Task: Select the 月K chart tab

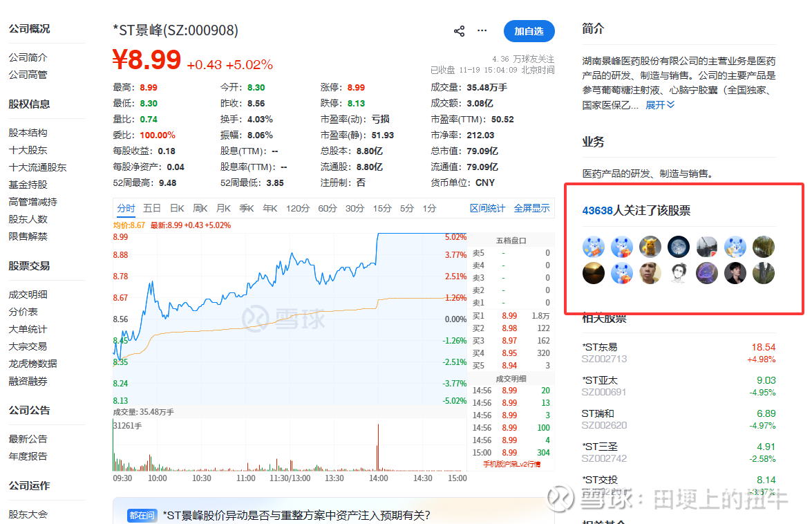Action: pos(223,208)
